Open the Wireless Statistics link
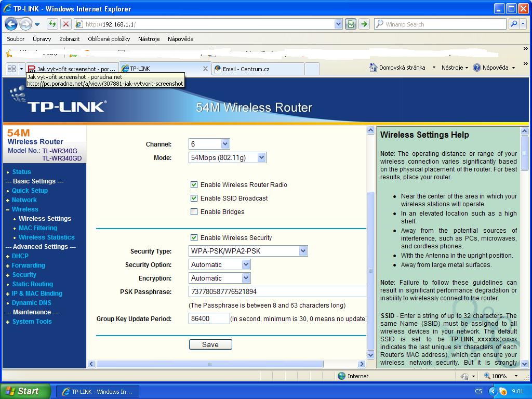The image size is (532, 399). point(46,237)
